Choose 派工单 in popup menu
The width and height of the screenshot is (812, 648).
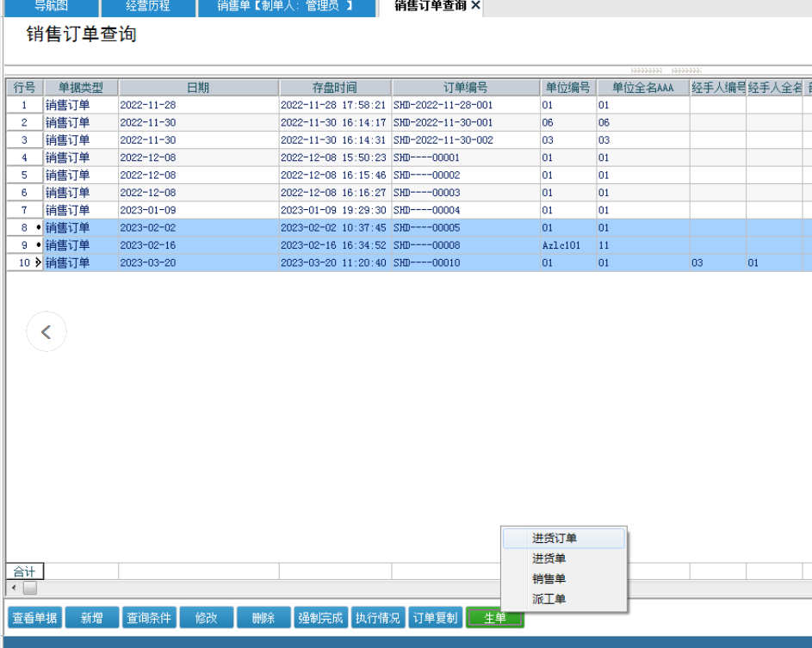tap(564, 599)
